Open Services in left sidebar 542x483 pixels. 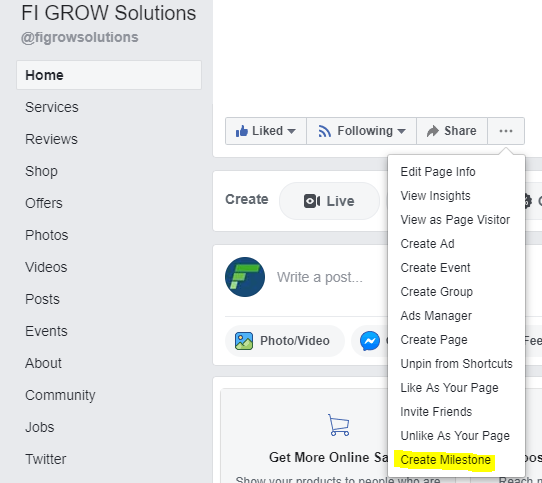click(x=52, y=107)
